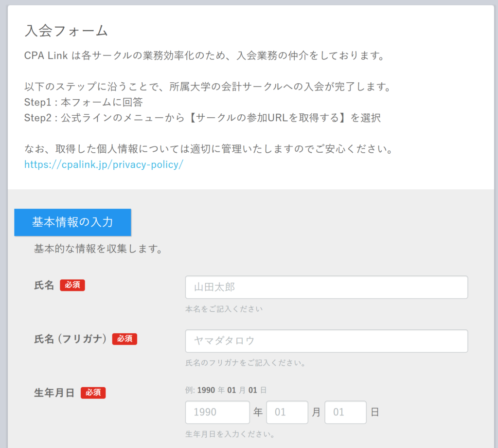This screenshot has height=448, width=498.
Task: Select the 基本情報の入力 section tab
Action: (x=72, y=222)
